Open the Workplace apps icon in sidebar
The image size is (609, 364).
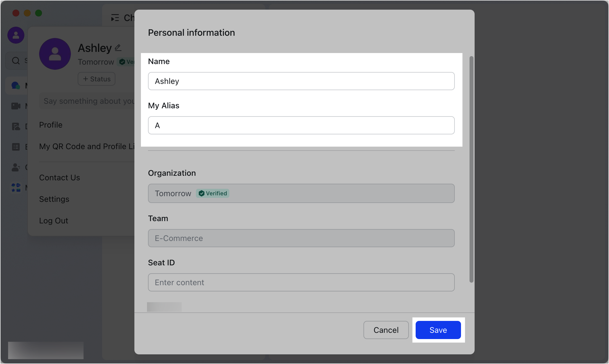(x=16, y=187)
